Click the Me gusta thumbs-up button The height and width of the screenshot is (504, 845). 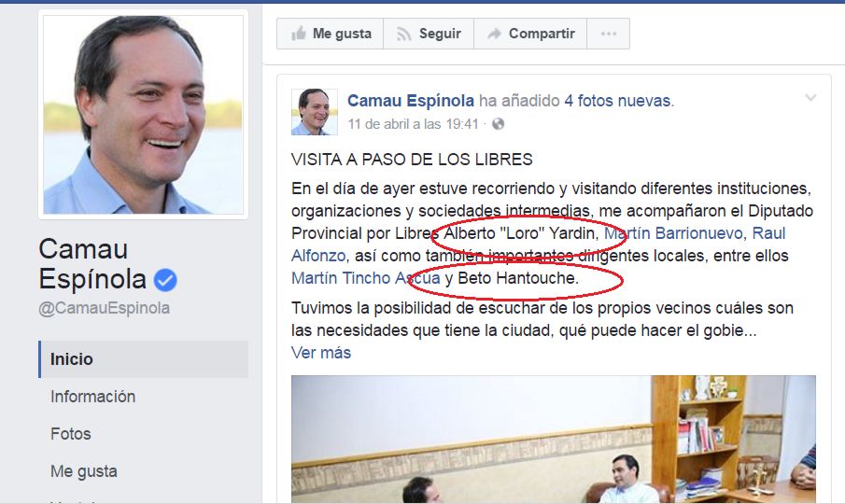pyautogui.click(x=331, y=34)
